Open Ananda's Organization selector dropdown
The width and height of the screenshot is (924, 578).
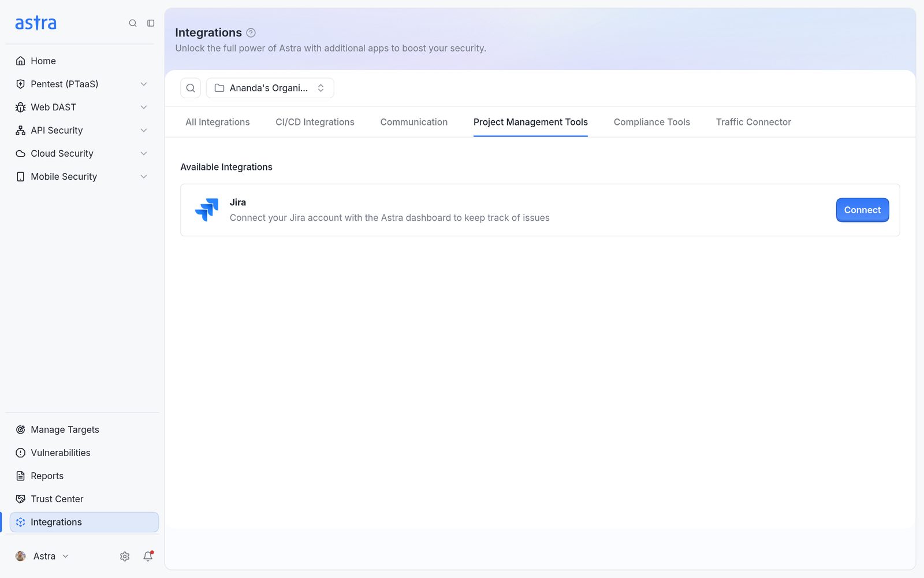tap(270, 88)
